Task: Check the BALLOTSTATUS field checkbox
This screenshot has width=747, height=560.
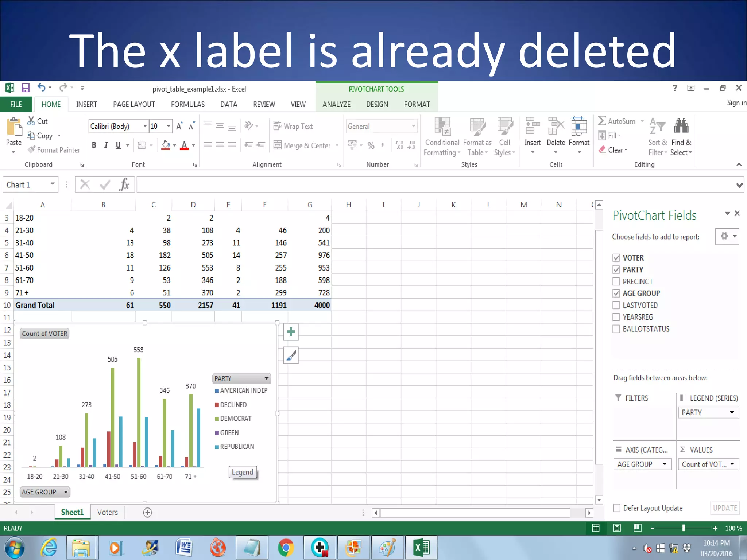Action: (x=616, y=329)
